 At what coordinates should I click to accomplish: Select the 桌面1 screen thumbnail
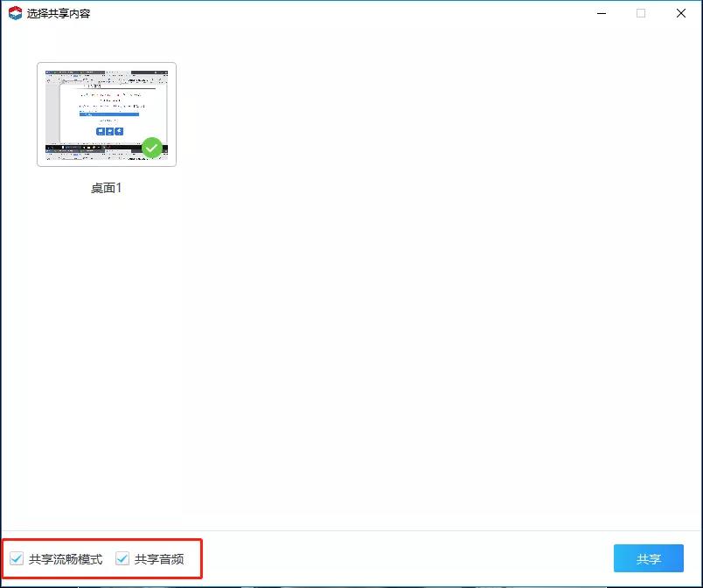106,114
